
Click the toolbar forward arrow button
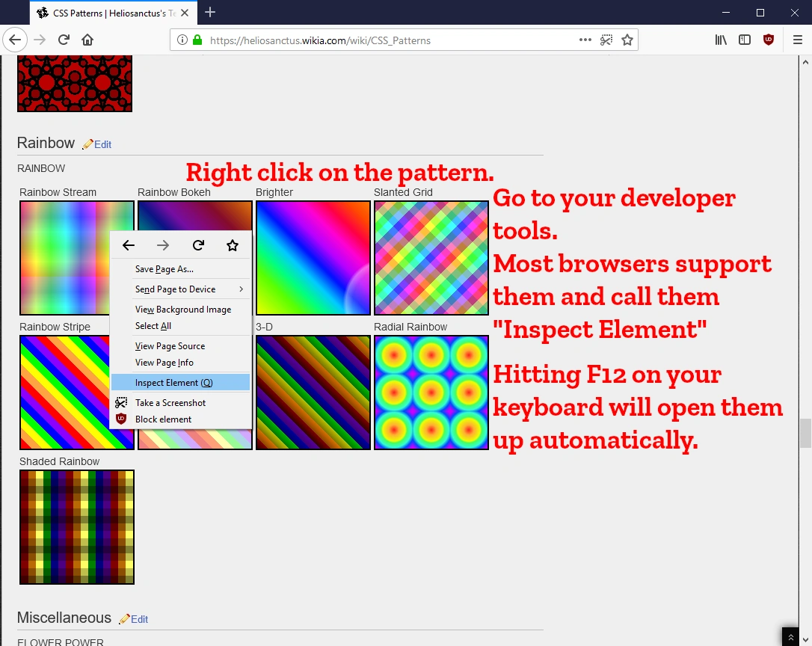tap(40, 40)
